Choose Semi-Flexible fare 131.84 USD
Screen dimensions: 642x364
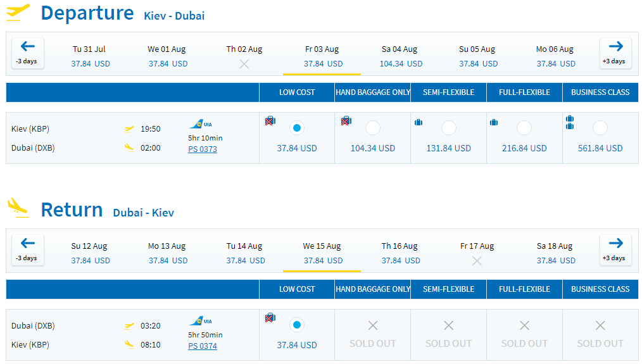click(x=449, y=128)
